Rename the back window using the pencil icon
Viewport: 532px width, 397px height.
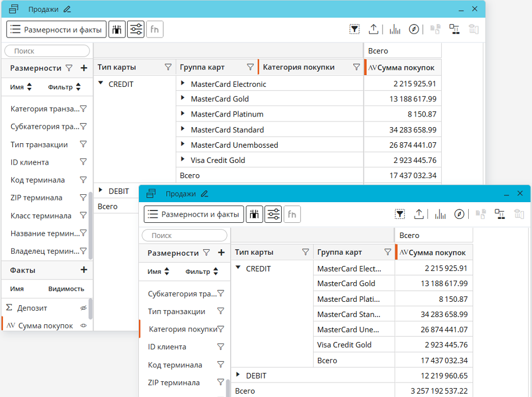tap(68, 10)
